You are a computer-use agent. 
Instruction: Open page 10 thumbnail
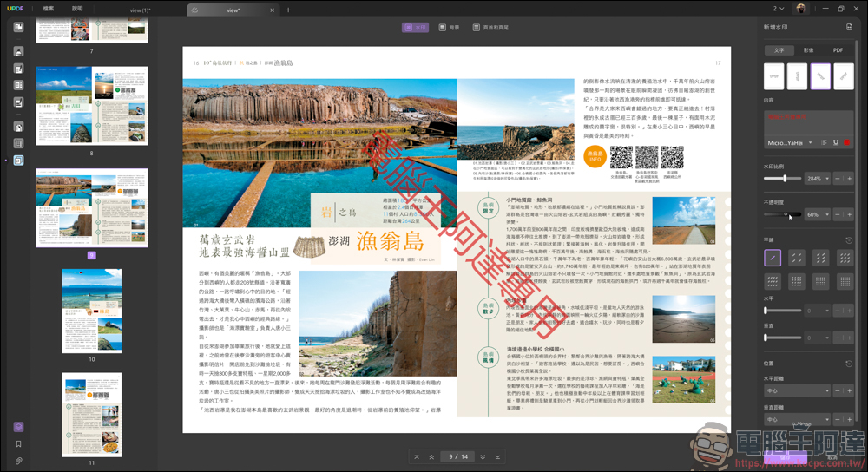click(92, 311)
